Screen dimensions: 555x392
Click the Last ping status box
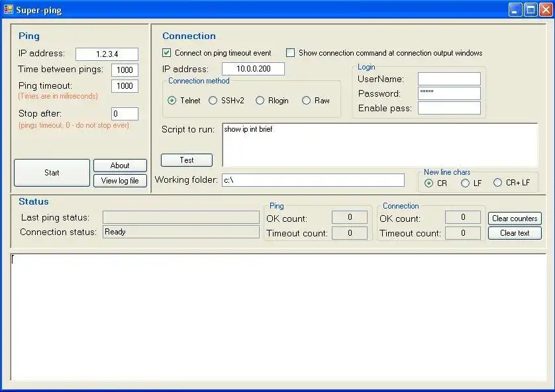(181, 217)
